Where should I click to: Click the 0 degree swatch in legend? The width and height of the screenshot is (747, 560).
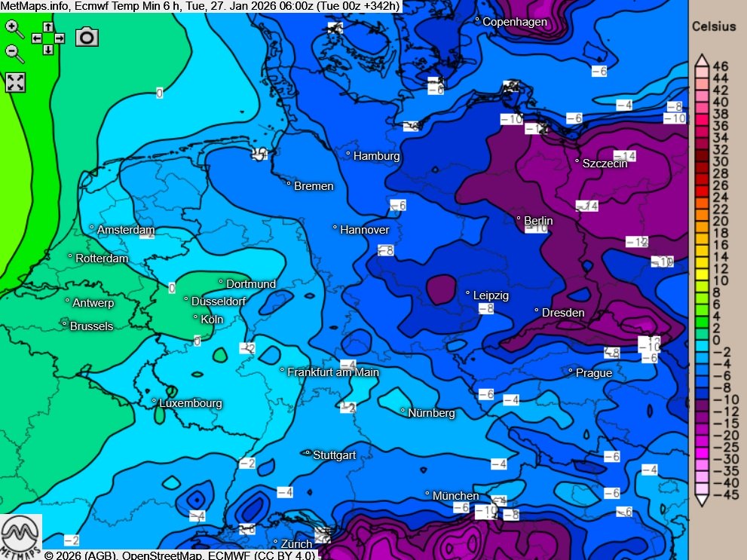pyautogui.click(x=701, y=340)
